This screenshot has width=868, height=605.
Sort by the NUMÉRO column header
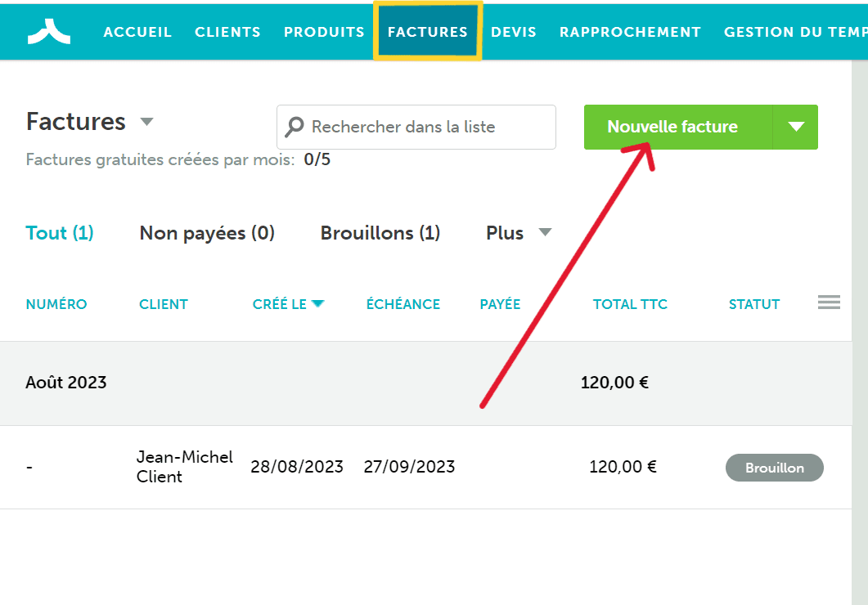tap(56, 304)
